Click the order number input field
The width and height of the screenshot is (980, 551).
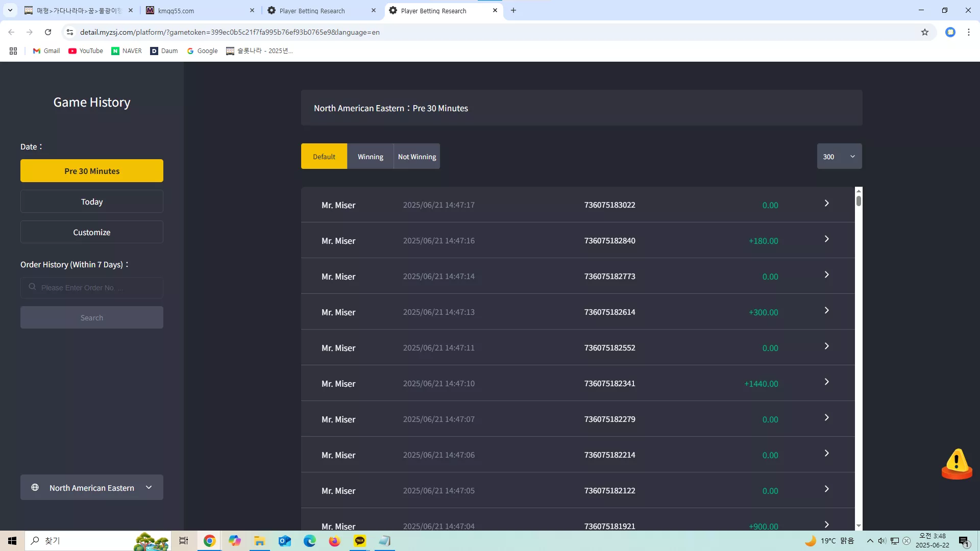click(x=92, y=288)
